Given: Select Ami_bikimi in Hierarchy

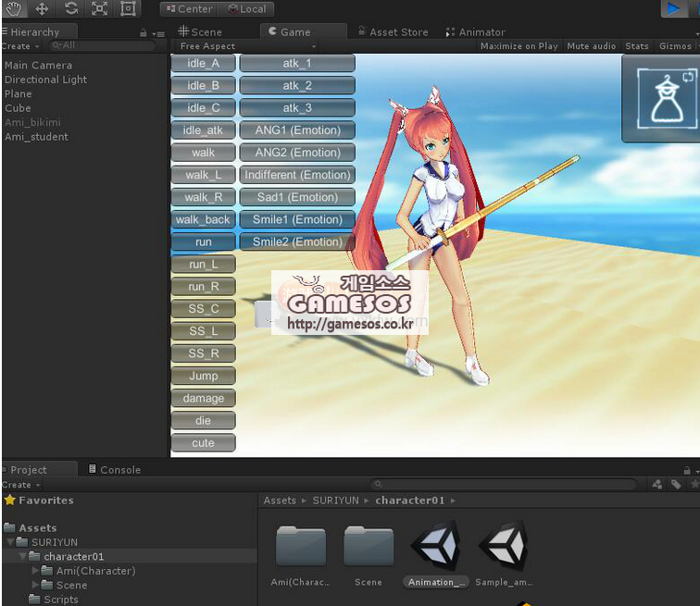Looking at the screenshot, I should point(32,122).
